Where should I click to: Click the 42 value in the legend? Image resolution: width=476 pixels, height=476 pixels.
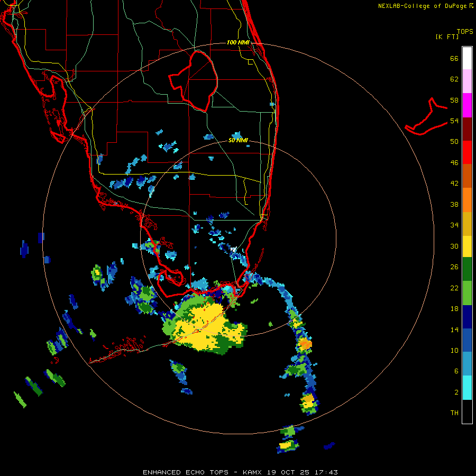coord(454,184)
